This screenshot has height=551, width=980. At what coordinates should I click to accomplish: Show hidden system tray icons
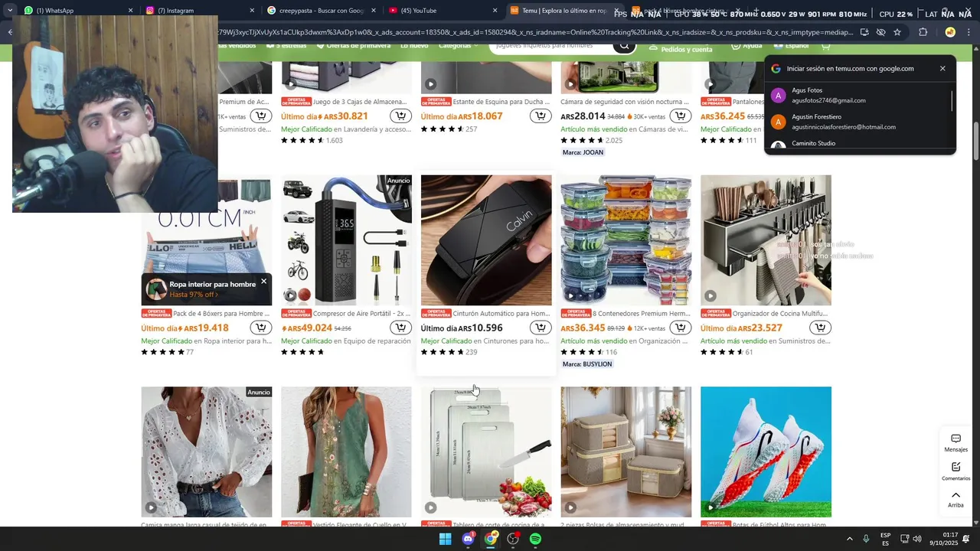pos(849,539)
